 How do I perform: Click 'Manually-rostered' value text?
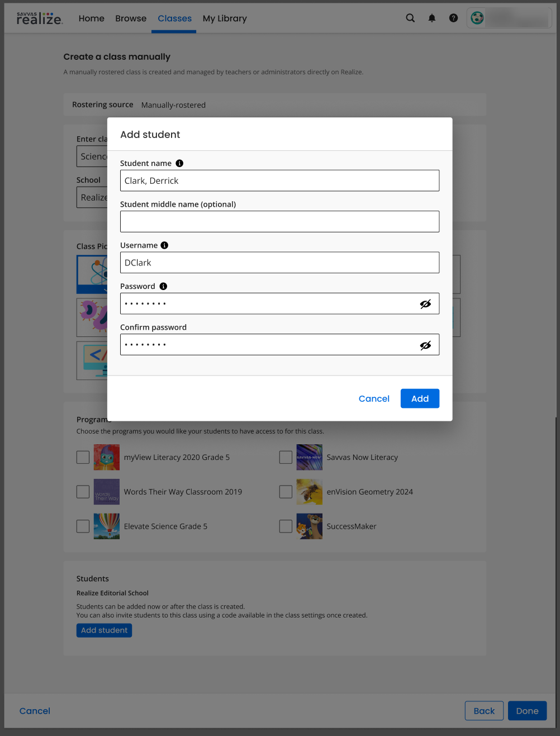173,105
